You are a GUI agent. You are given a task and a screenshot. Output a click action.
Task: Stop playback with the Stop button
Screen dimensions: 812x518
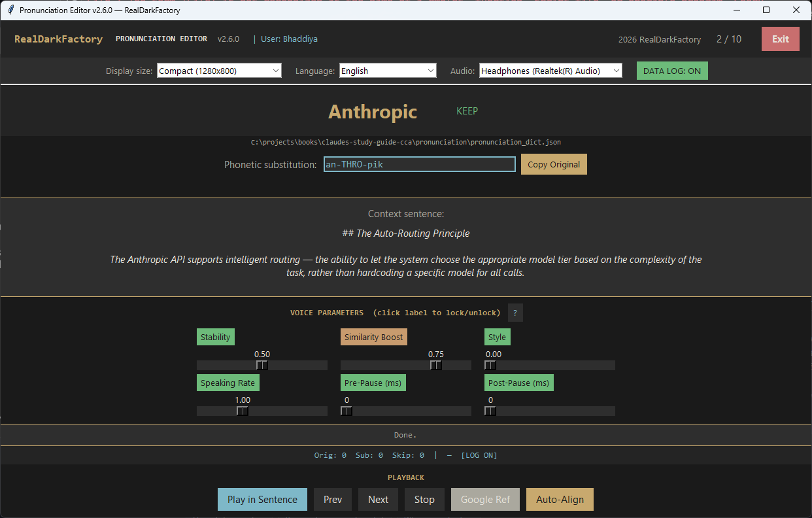pos(424,499)
